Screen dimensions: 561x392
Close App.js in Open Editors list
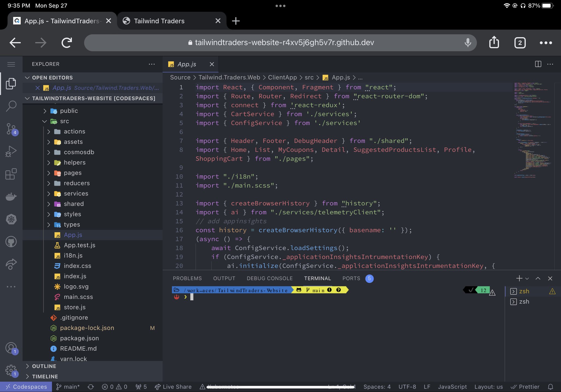pos(38,88)
